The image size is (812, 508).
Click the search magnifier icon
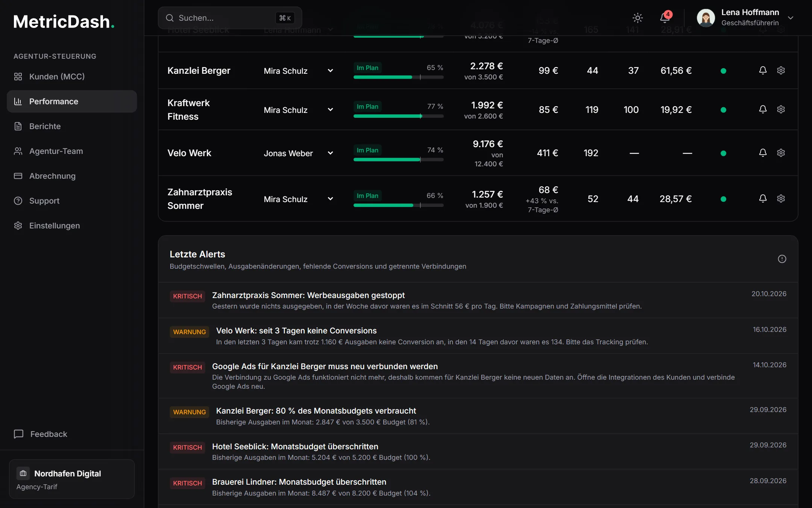[170, 18]
